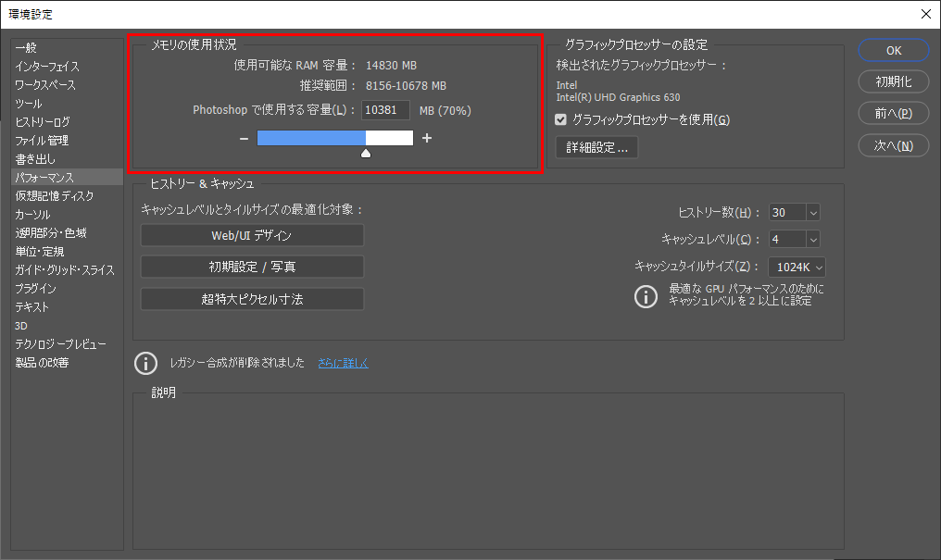941x560 pixels.
Task: Select 一般 in the preferences list
Action: coord(27,47)
